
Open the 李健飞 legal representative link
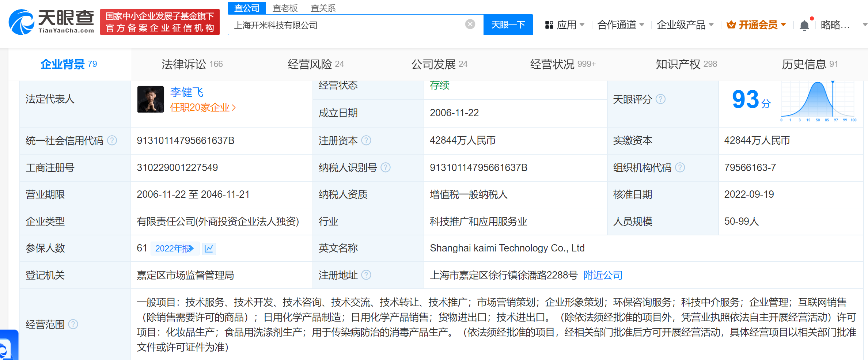[x=186, y=92]
